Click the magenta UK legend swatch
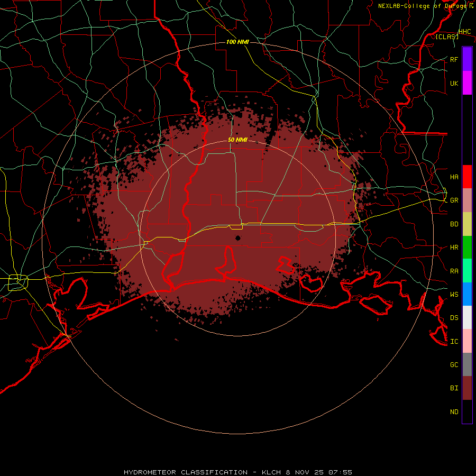This screenshot has height=476, width=476. point(467,83)
